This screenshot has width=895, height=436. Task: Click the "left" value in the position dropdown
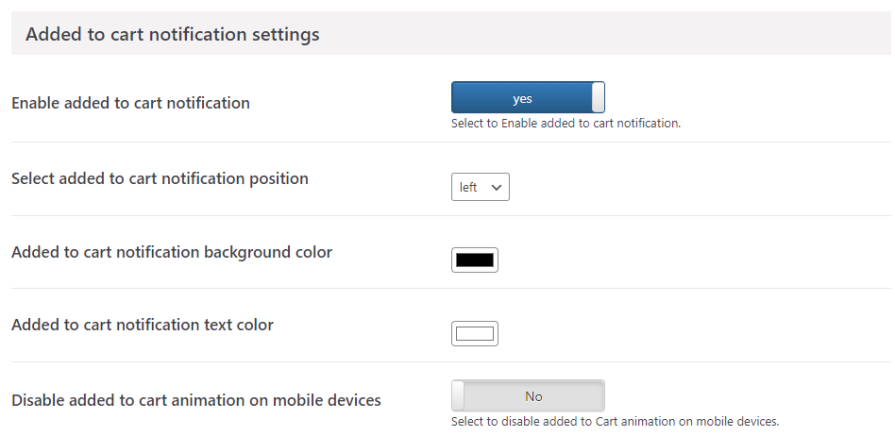pos(469,187)
